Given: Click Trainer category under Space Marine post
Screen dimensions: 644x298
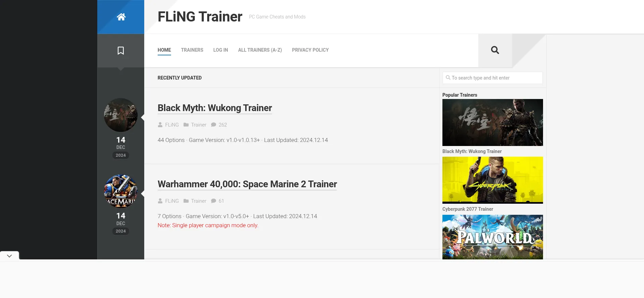Looking at the screenshot, I should (x=199, y=201).
